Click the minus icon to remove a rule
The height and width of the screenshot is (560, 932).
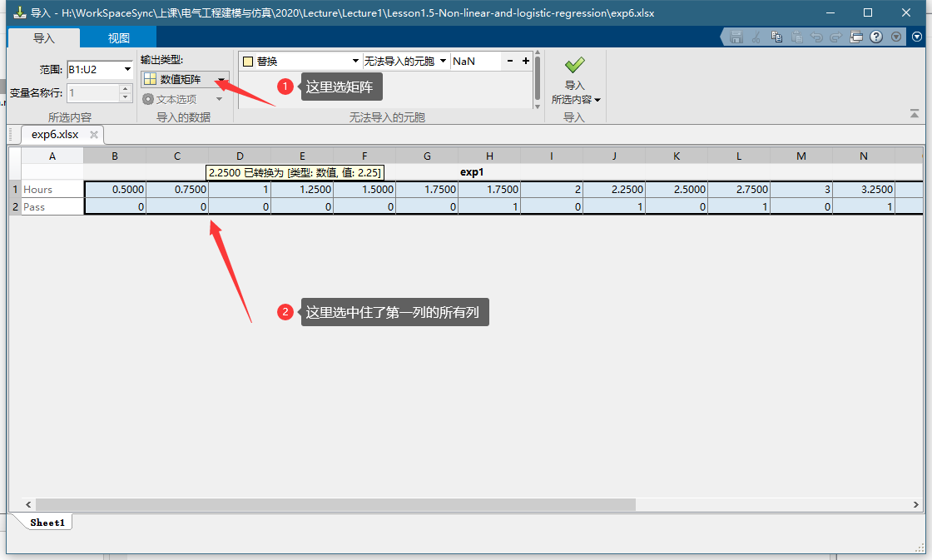click(x=510, y=61)
